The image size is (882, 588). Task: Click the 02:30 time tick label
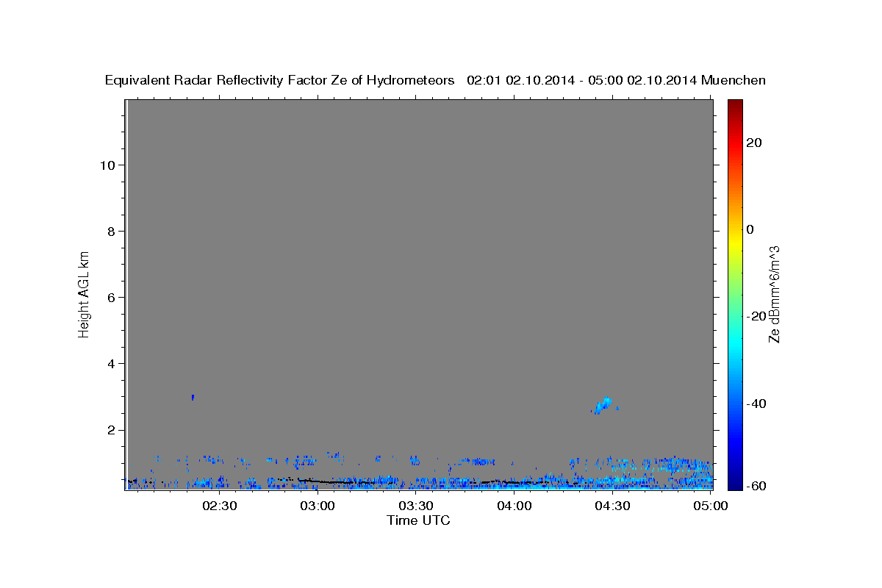[x=220, y=506]
